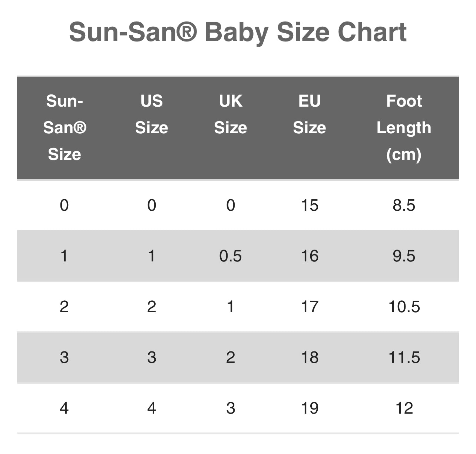The image size is (476, 454).
Task: Click the EU size 19 cell
Action: coord(310,408)
